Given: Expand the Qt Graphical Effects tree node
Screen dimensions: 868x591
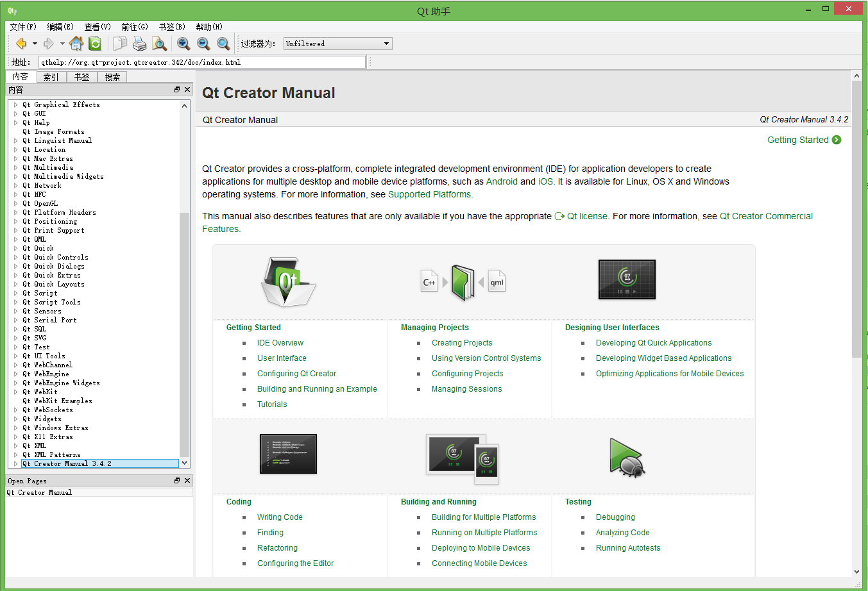Looking at the screenshot, I should coord(16,104).
